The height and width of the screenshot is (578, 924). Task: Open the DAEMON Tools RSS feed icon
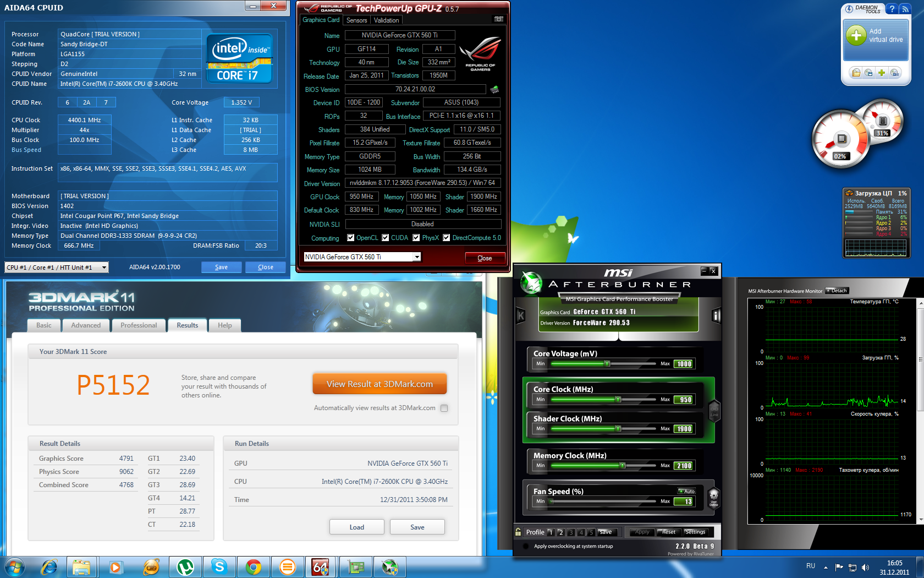pyautogui.click(x=905, y=9)
